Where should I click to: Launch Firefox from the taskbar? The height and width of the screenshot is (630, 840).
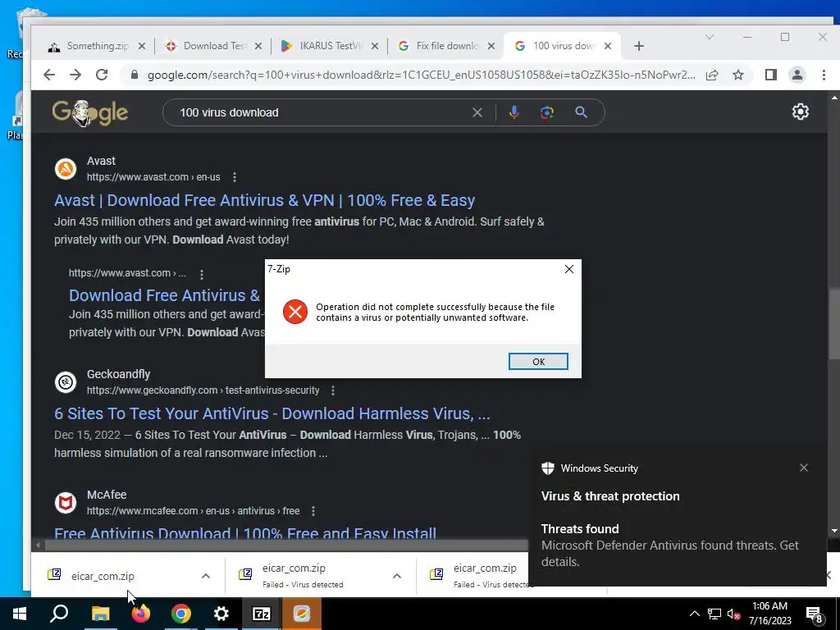click(x=141, y=614)
